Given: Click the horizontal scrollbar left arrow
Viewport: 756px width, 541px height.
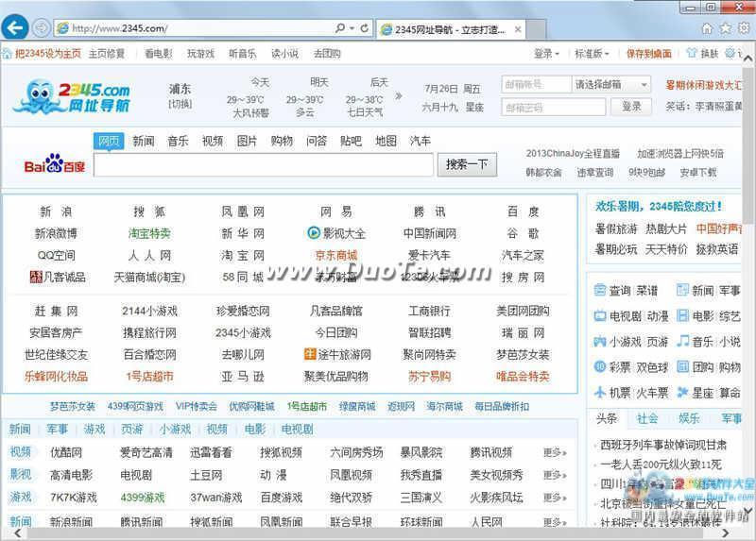Looking at the screenshot, I should 17,533.
